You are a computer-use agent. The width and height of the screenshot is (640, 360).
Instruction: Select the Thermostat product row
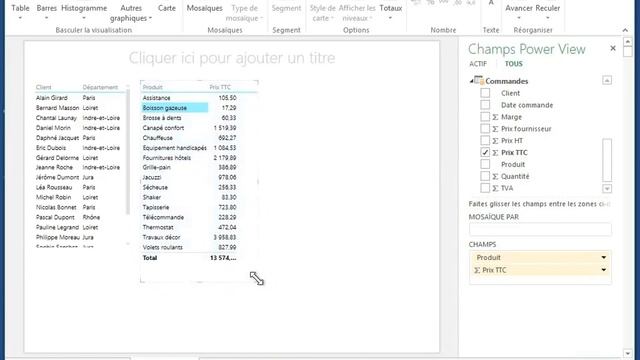(158, 227)
